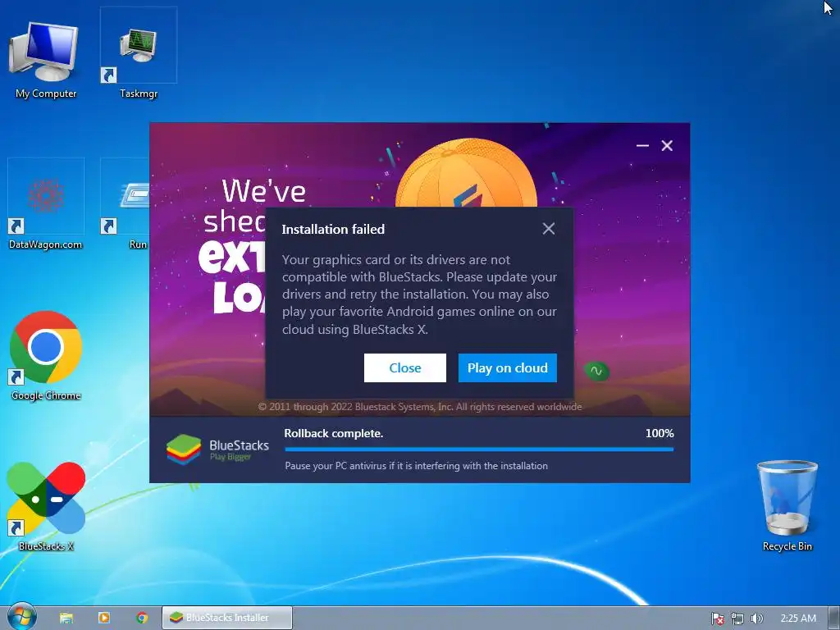Close the BlueStacks installer window
Image resolution: width=840 pixels, height=630 pixels.
(x=667, y=146)
